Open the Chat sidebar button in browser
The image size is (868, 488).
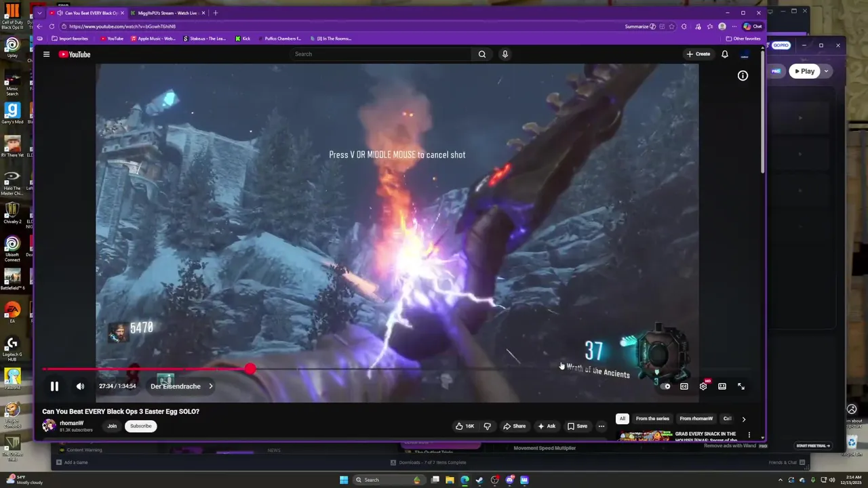click(x=753, y=26)
